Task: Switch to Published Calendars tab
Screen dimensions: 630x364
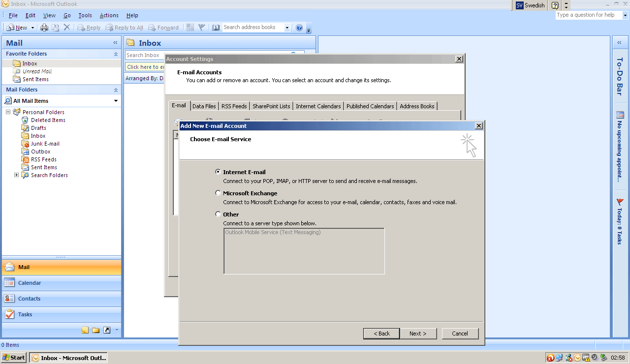Action: point(370,106)
